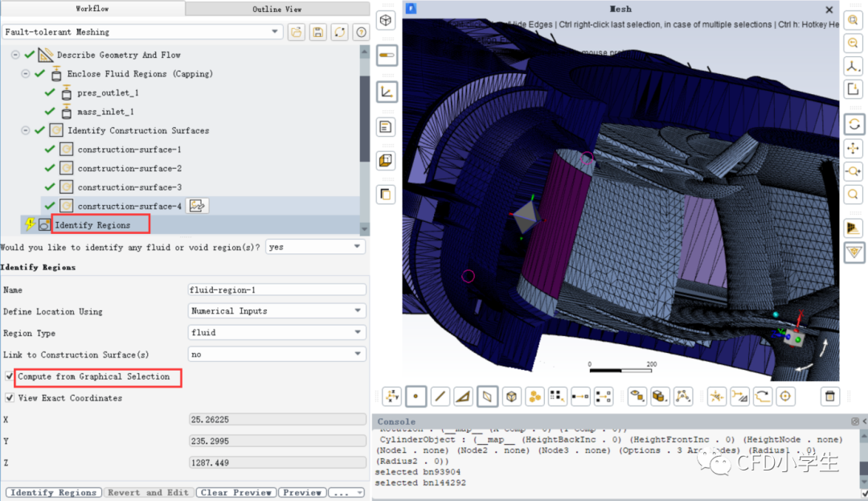Click the fit to window zoom icon

(853, 20)
